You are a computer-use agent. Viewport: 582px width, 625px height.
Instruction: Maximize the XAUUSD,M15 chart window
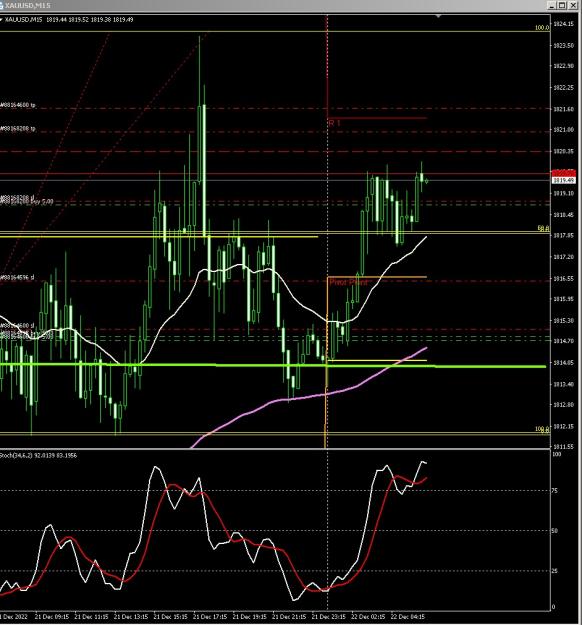pyautogui.click(x=562, y=5)
